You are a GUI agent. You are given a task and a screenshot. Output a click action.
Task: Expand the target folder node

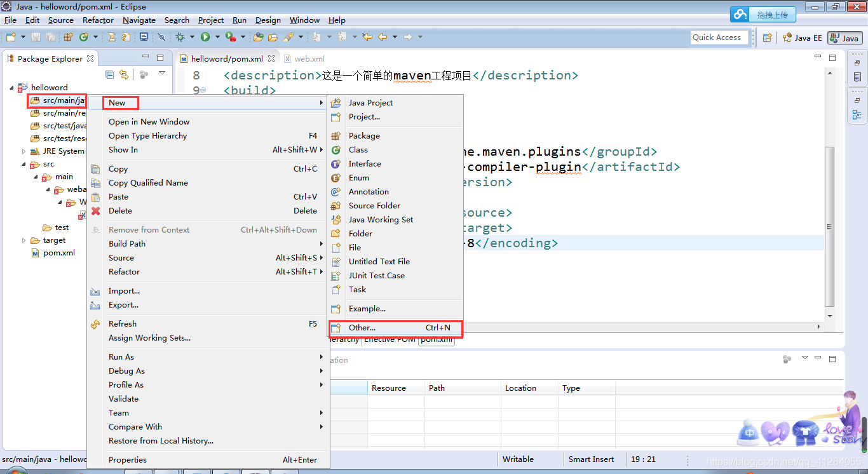click(x=24, y=240)
